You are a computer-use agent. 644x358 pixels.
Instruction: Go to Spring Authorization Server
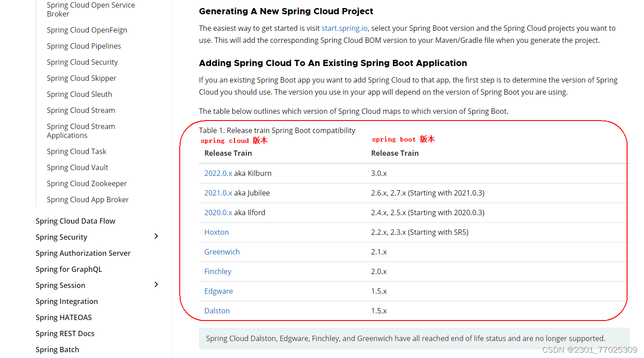[83, 253]
